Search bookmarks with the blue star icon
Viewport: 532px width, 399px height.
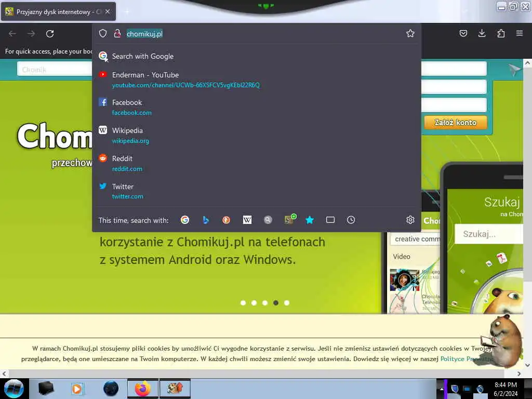click(310, 220)
